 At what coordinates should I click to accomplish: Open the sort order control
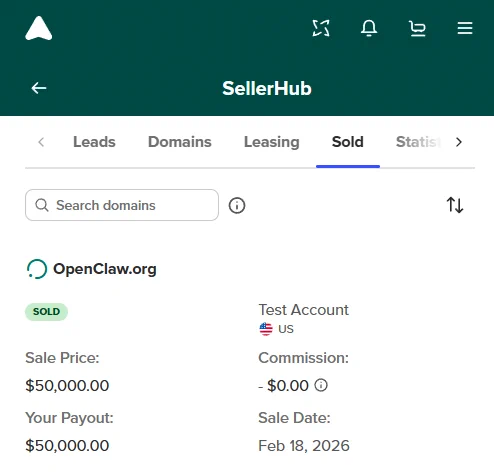point(455,205)
